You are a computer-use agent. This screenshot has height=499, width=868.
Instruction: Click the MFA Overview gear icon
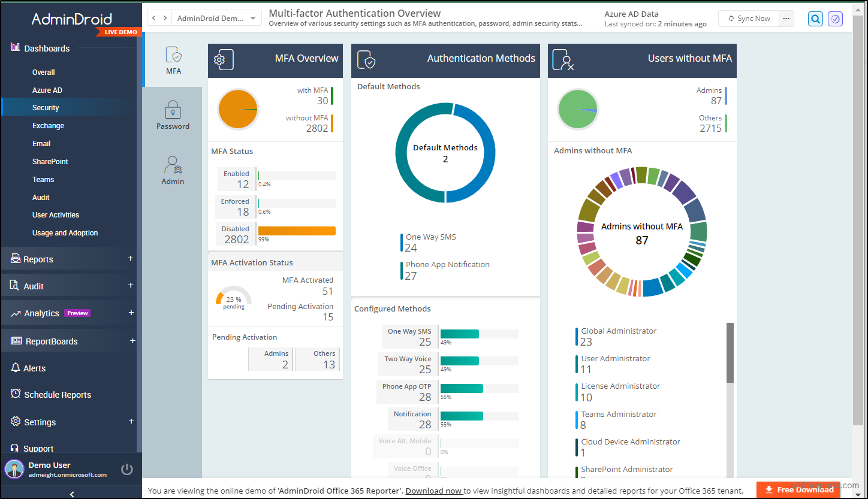pos(223,59)
